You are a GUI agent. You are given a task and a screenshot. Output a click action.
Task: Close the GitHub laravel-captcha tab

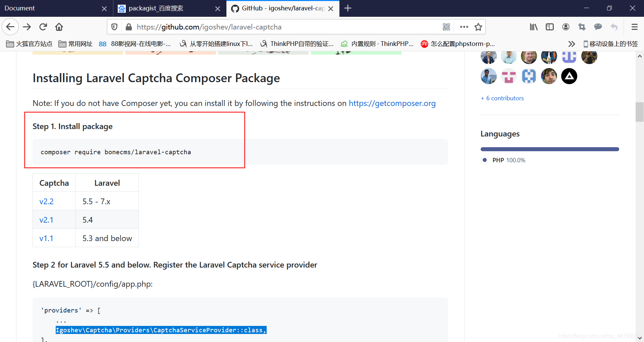click(x=331, y=8)
